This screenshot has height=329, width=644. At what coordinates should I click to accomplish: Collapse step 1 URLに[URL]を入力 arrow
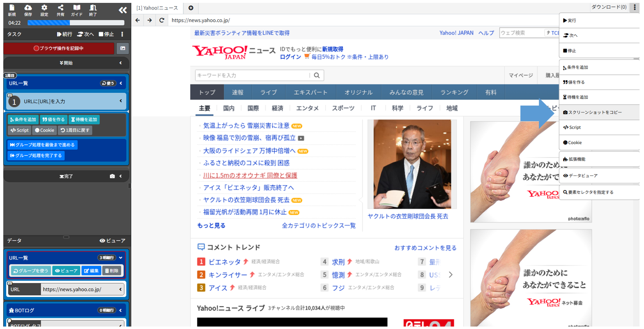point(121,101)
